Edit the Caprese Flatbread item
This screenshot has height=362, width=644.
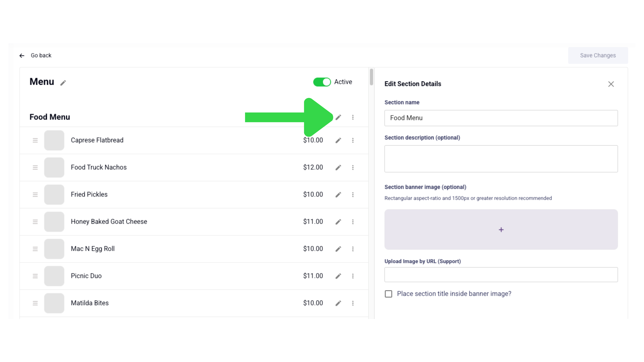point(338,140)
